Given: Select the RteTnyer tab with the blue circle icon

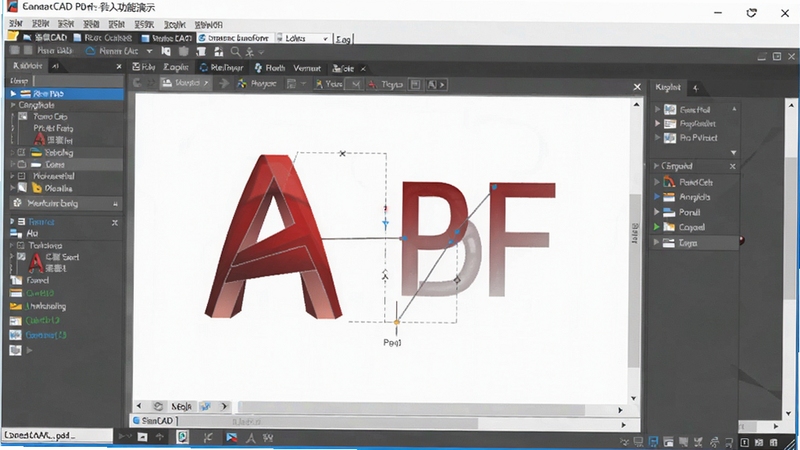Looking at the screenshot, I should click(x=221, y=67).
